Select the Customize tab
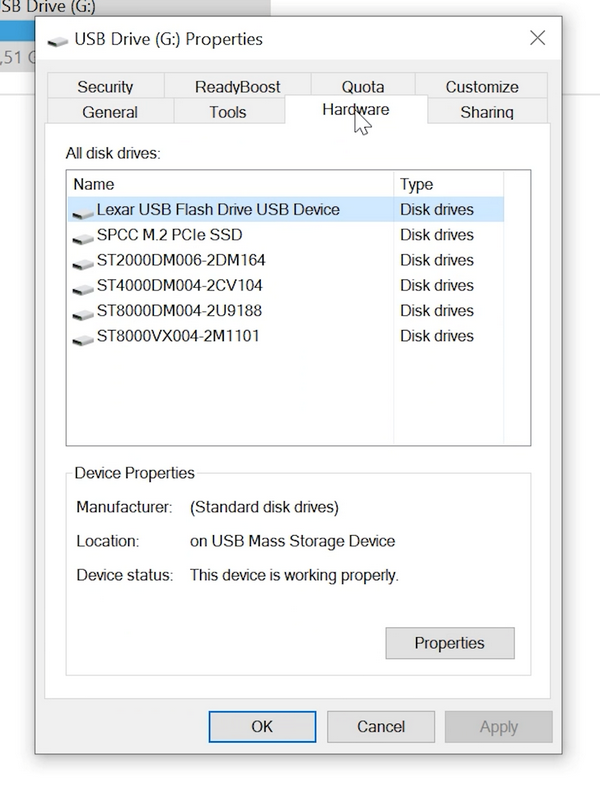This screenshot has height=791, width=600. [481, 87]
